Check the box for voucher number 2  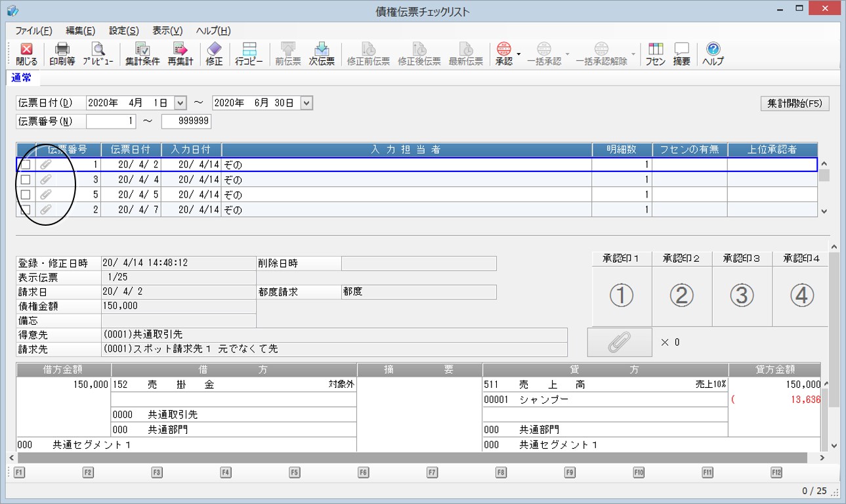click(26, 210)
